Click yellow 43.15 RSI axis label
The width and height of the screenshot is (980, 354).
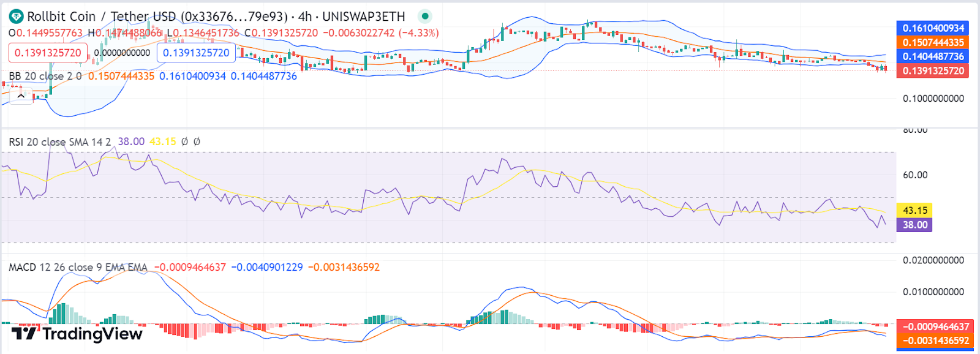(x=914, y=211)
